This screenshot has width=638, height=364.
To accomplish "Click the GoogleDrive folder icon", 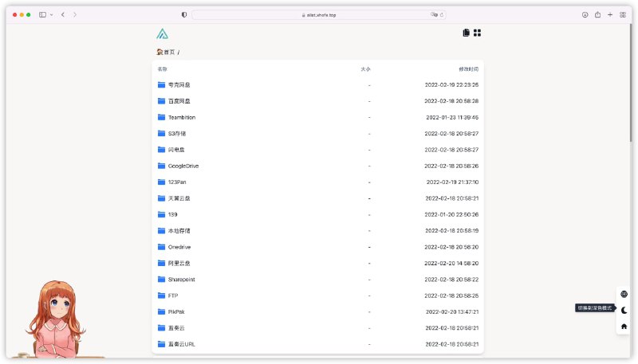I will click(x=161, y=166).
